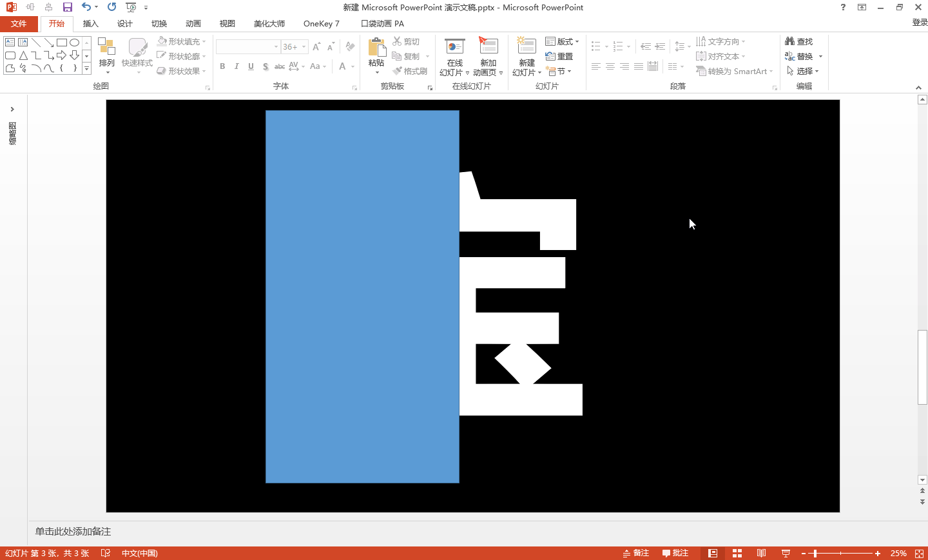Click New Animation Page (新加动画页)
The height and width of the screenshot is (560, 928).
tap(488, 57)
